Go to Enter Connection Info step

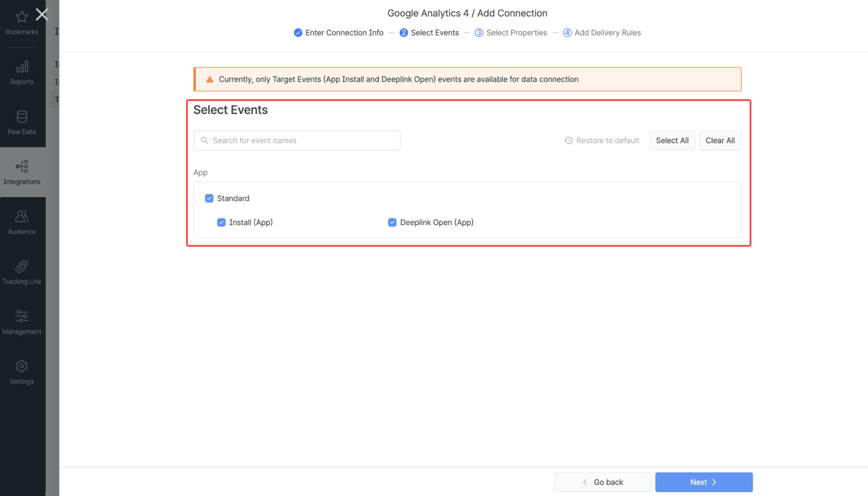[x=339, y=33]
